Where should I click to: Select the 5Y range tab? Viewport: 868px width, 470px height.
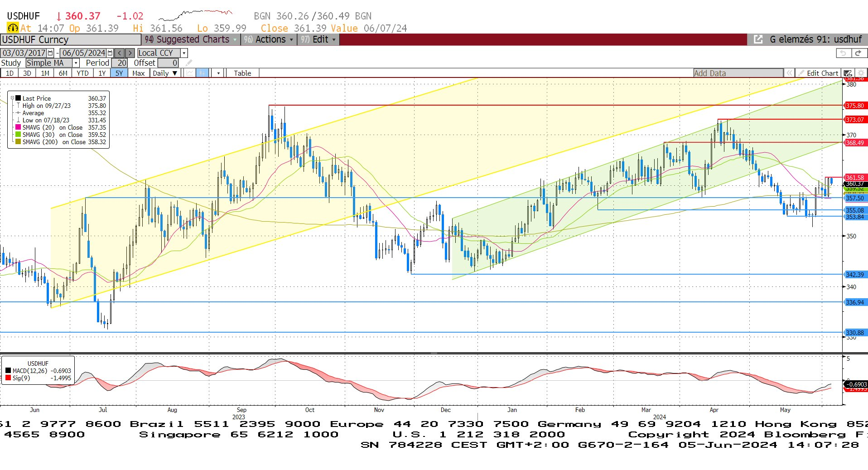pos(119,73)
